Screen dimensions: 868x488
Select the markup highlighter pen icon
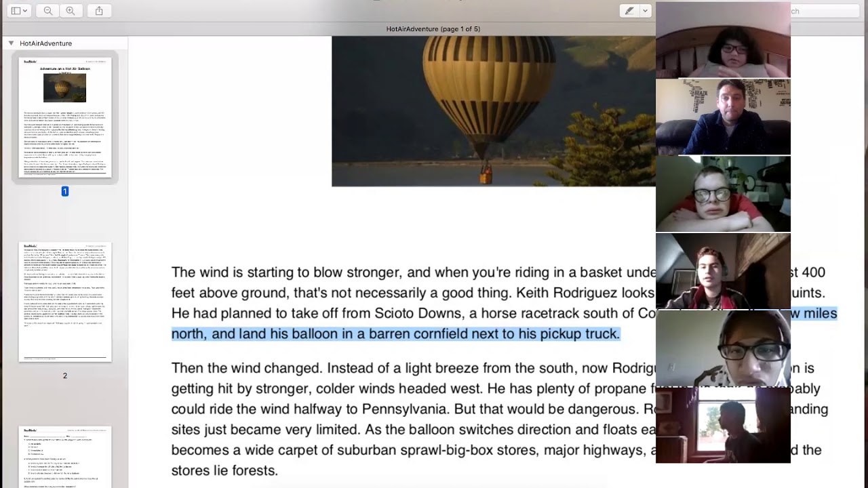[629, 11]
